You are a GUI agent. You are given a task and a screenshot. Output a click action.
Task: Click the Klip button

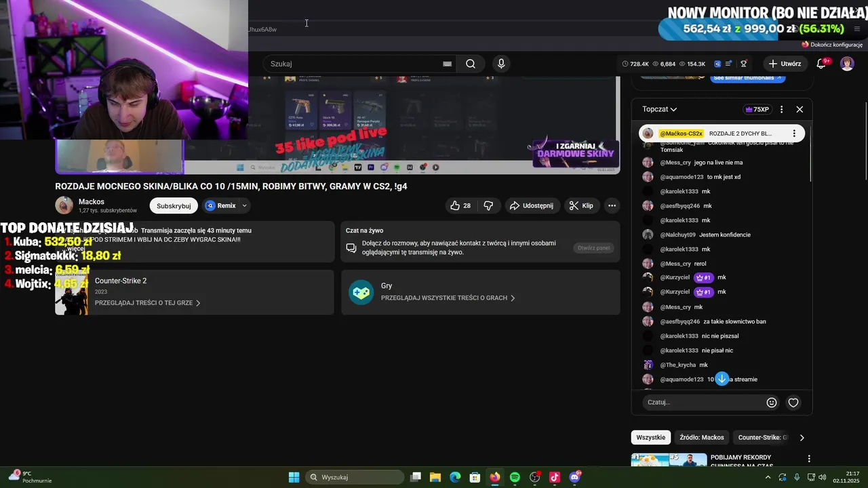click(581, 205)
